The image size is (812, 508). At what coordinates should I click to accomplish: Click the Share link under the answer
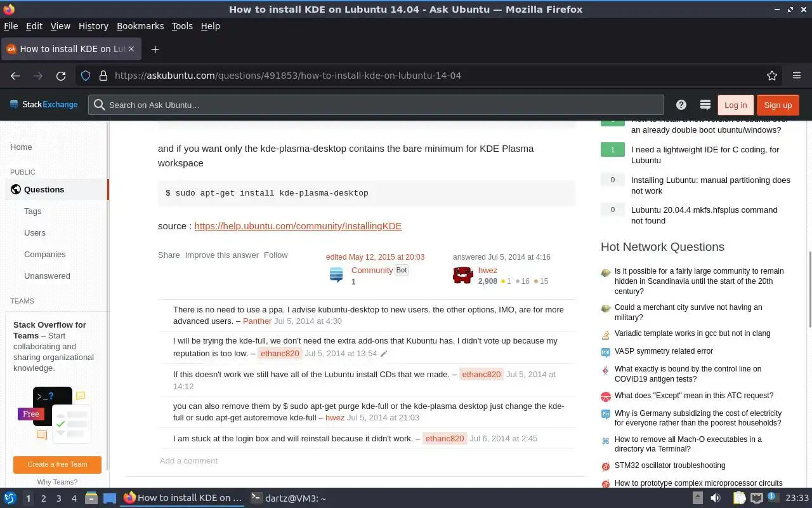pos(169,255)
